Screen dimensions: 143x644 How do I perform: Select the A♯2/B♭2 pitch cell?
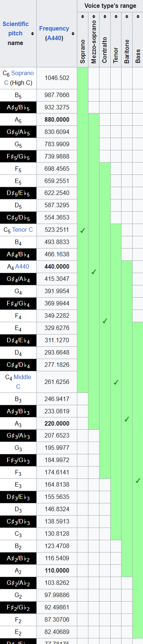[18, 558]
